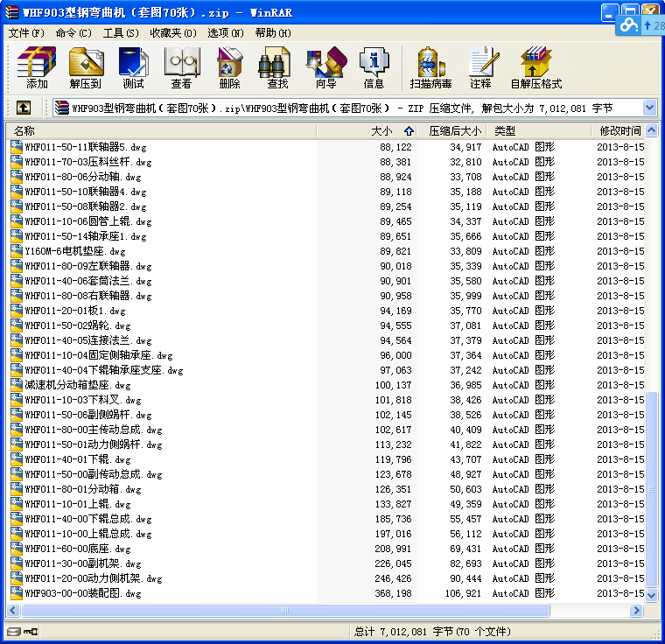Select file WHF011-20-00动力侧机架.dwg
The image size is (665, 644).
(x=94, y=577)
